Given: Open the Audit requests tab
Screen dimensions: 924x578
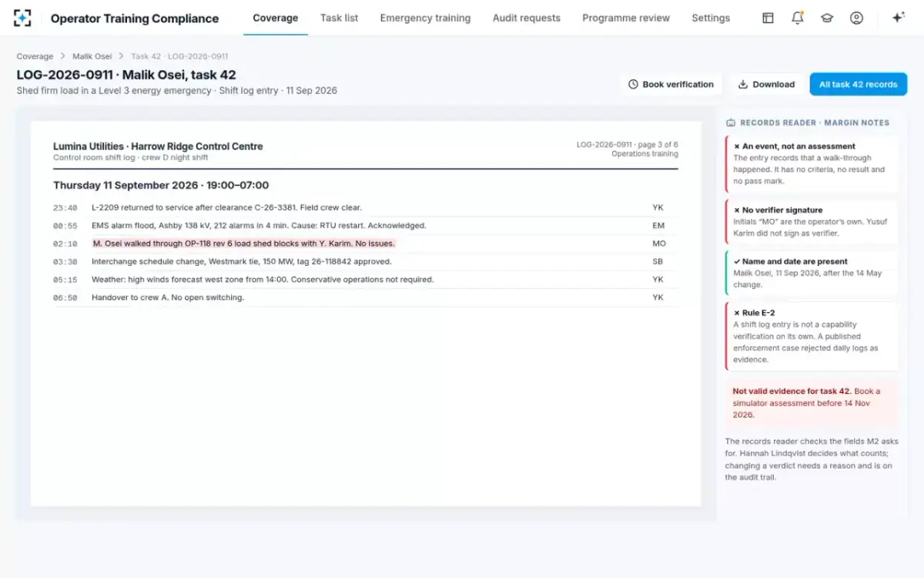Looking at the screenshot, I should (527, 18).
